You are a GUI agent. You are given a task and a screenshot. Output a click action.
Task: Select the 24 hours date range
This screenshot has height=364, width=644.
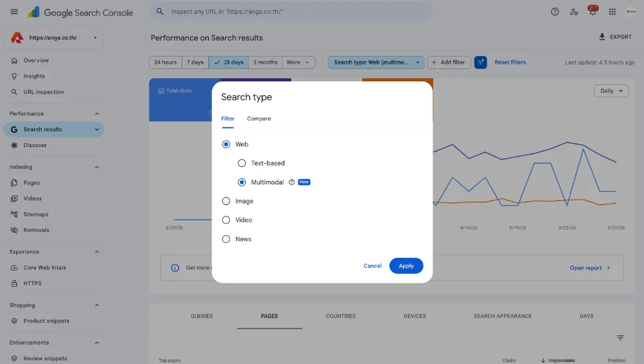pos(166,62)
